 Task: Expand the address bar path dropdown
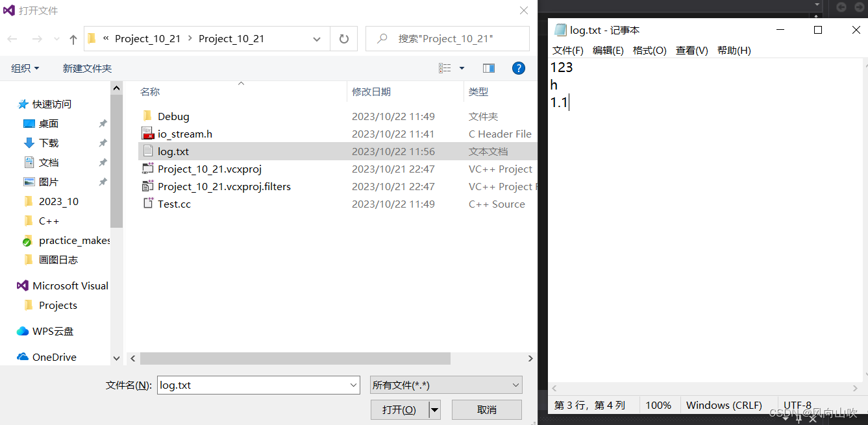pos(317,39)
